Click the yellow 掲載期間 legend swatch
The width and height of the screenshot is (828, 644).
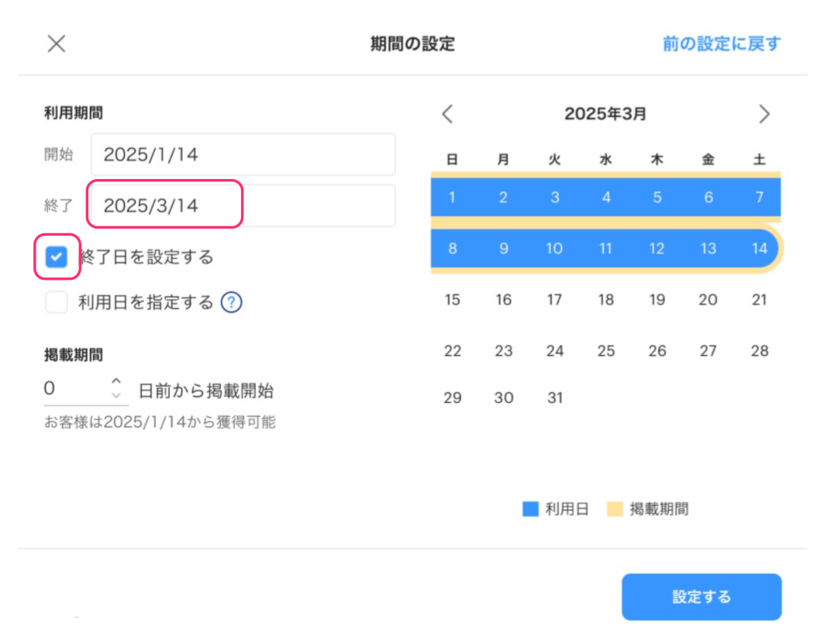pos(615,509)
